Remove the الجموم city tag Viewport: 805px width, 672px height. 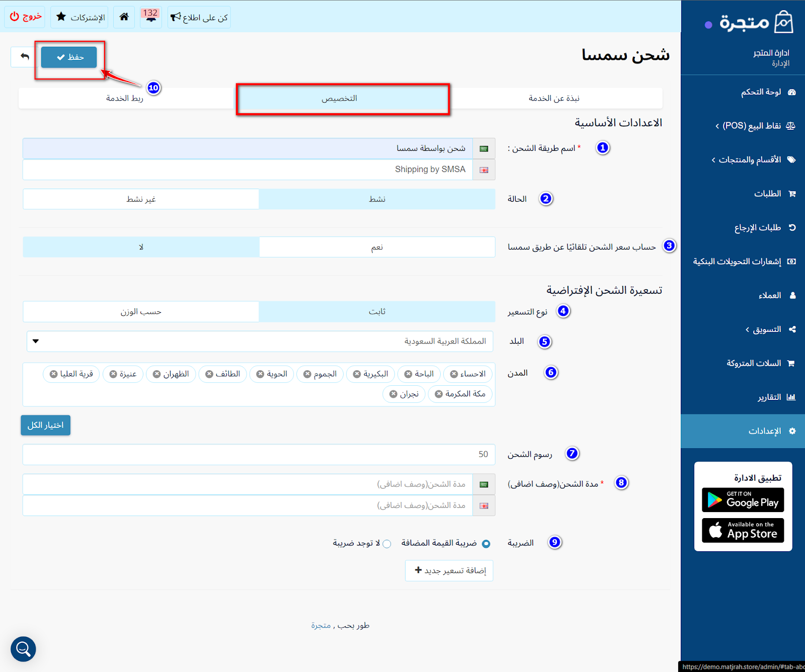tap(307, 374)
